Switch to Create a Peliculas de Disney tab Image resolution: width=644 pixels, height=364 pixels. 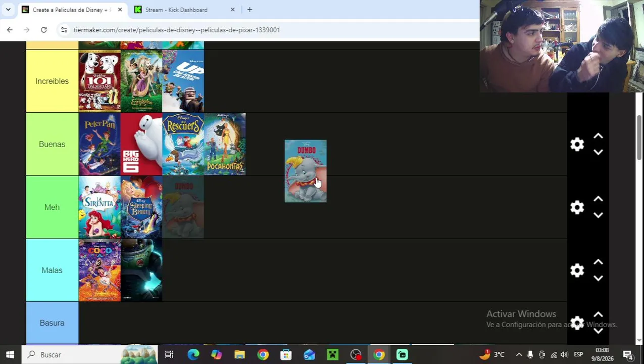point(72,10)
